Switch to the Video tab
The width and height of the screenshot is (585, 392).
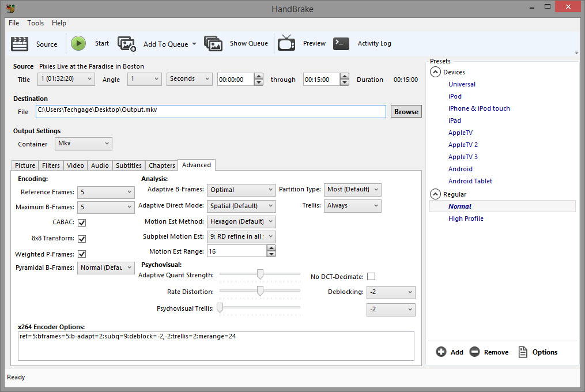pyautogui.click(x=76, y=165)
